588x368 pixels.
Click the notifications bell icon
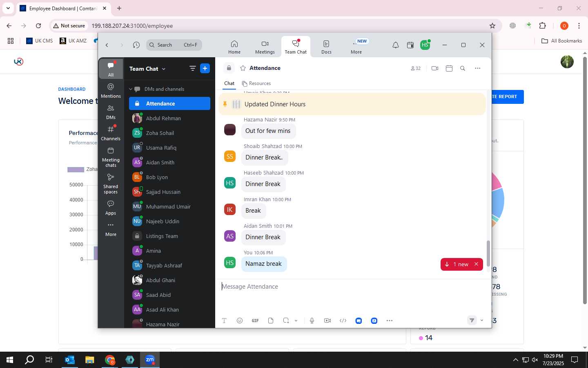[395, 45]
